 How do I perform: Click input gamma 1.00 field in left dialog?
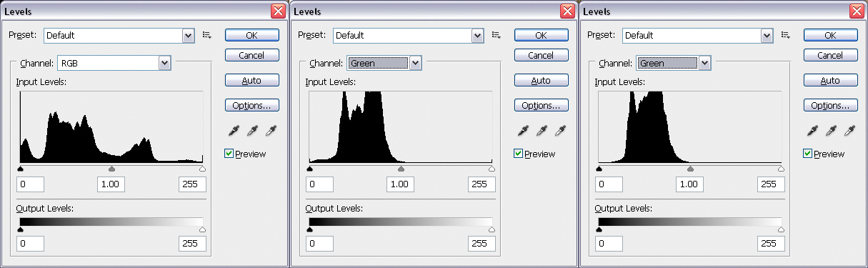(111, 184)
